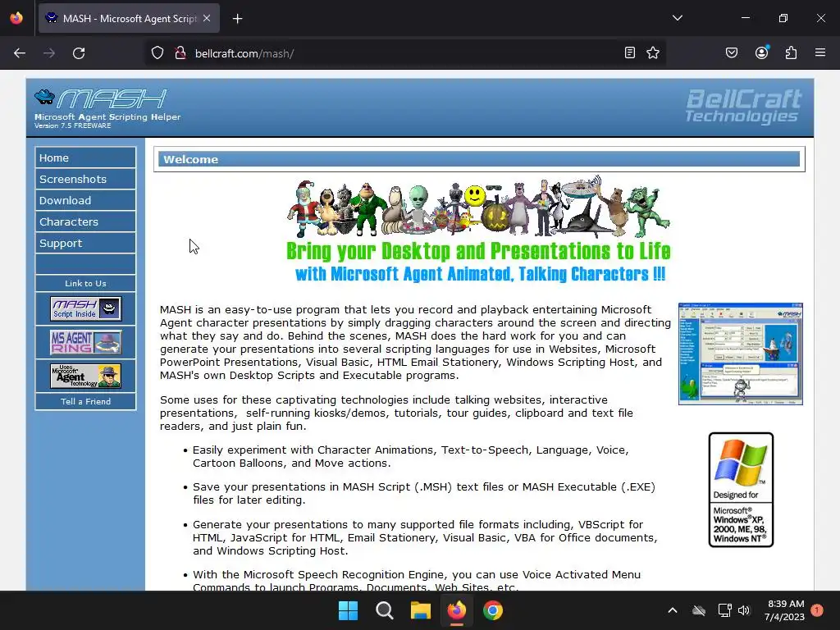Click the Link to Us link
Viewport: 840px width, 630px height.
click(85, 283)
